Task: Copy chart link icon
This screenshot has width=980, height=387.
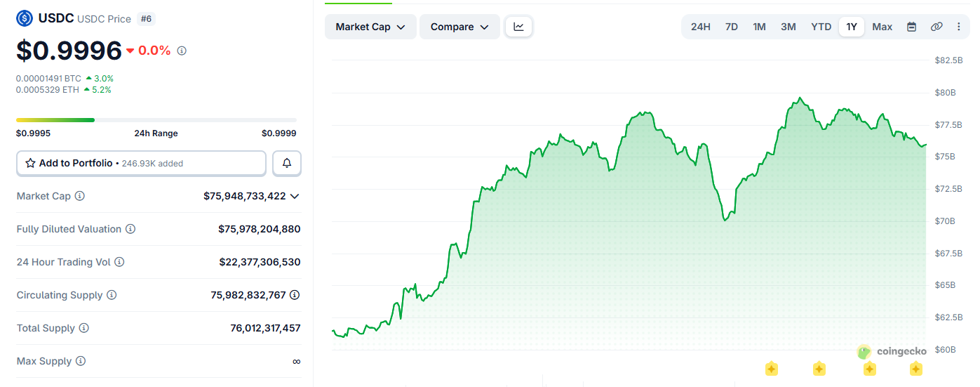Action: pos(936,27)
